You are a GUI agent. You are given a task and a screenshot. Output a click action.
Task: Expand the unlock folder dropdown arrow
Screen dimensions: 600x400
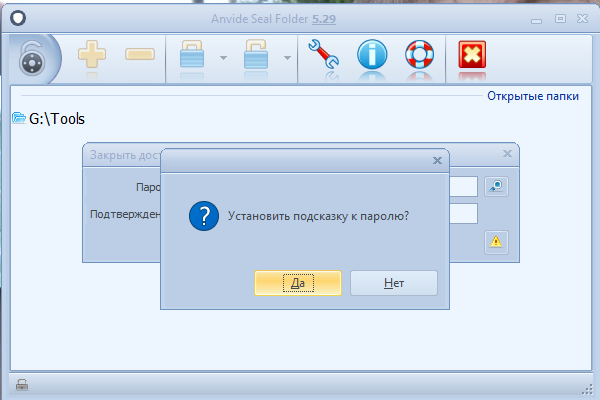point(288,57)
